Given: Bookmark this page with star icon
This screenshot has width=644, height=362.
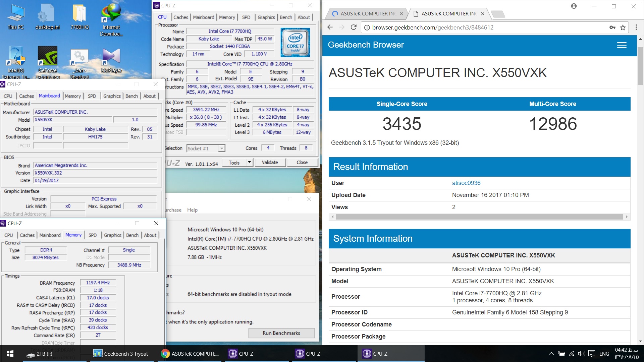Looking at the screenshot, I should point(623,27).
